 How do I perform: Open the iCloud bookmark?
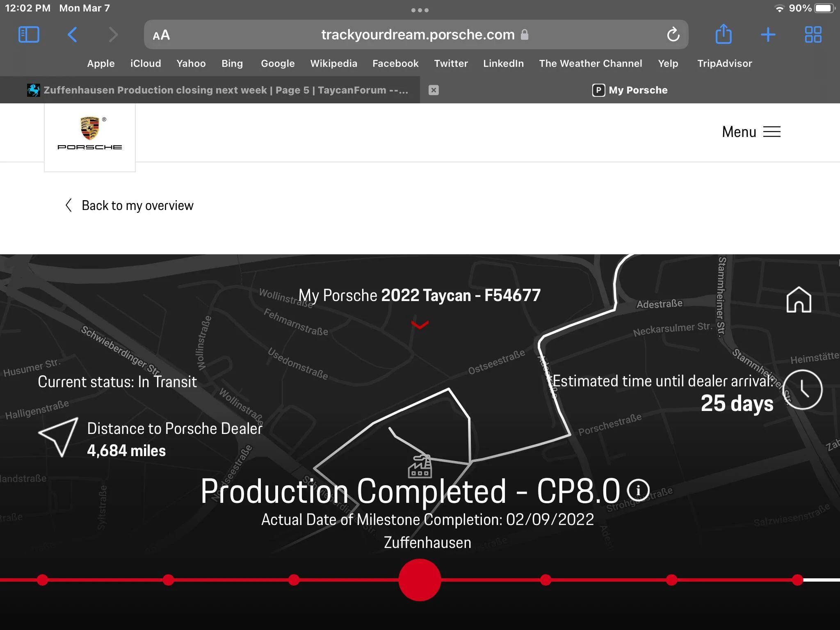coord(146,64)
